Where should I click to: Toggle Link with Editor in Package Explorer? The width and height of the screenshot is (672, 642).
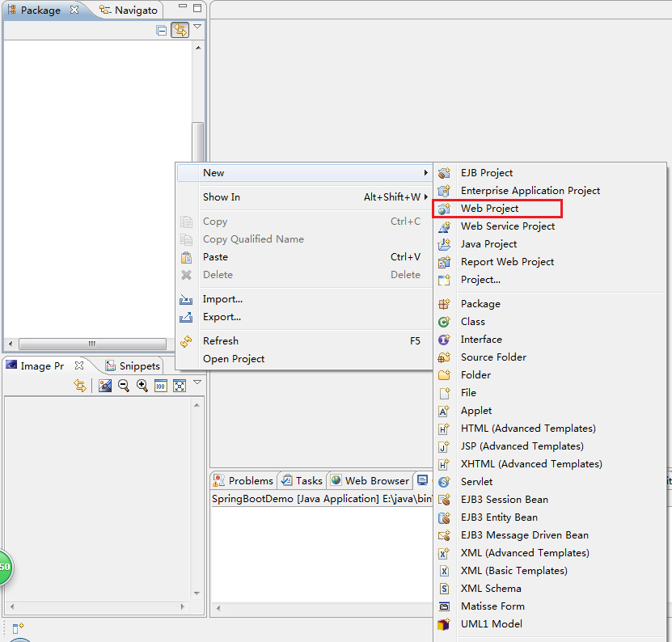click(180, 30)
